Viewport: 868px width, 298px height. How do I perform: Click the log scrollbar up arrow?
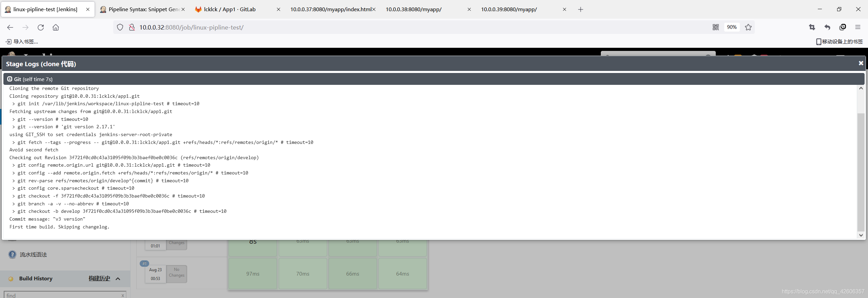[861, 89]
